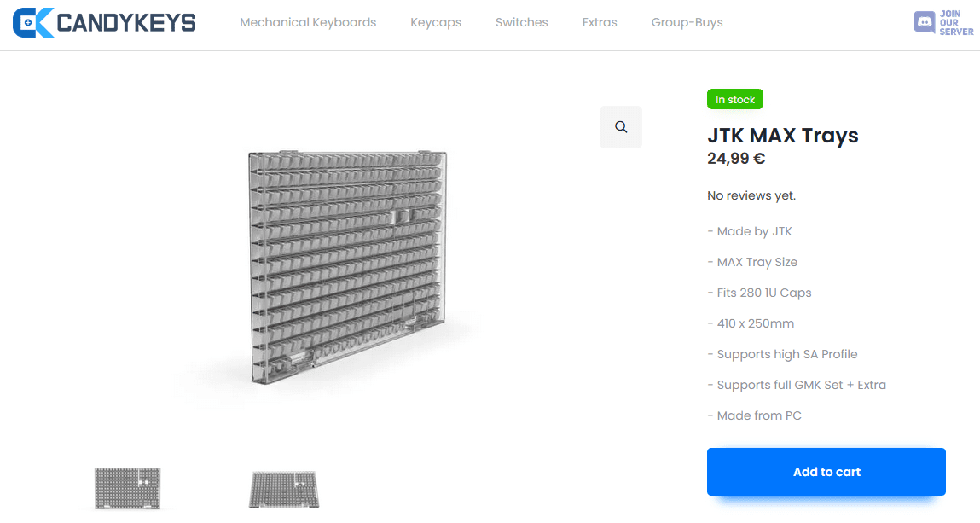Click the main JTK tray product image
Viewport: 980px width, 523px height.
pos(347,267)
